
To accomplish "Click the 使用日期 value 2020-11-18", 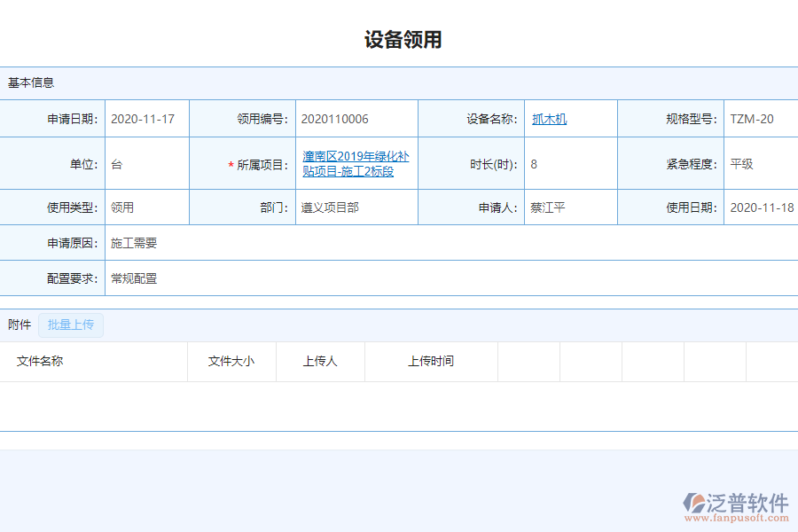I will pyautogui.click(x=758, y=206).
